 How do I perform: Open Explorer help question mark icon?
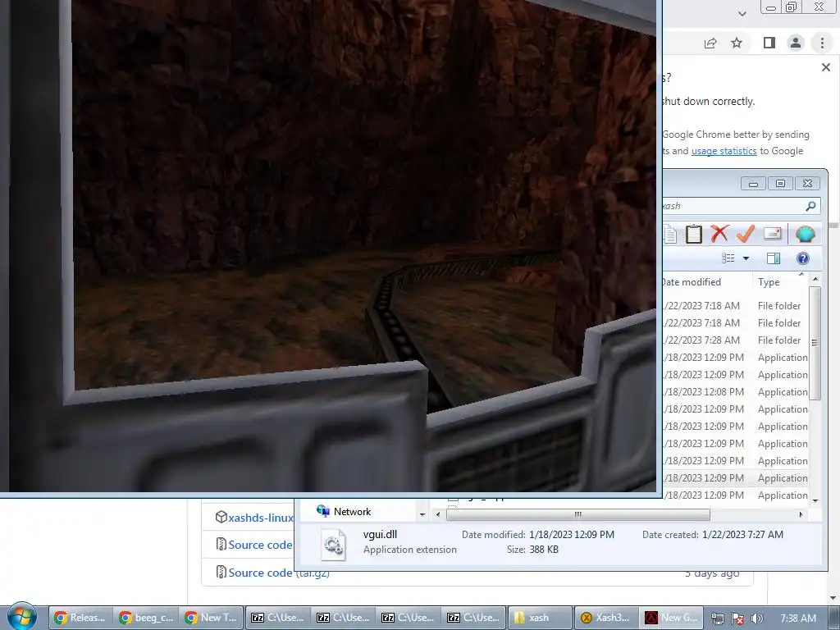802,258
